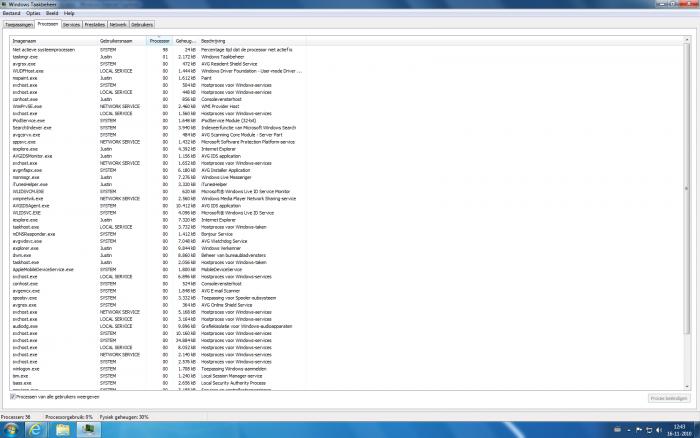The width and height of the screenshot is (700, 438).
Task: Switch to the Prestaties tab
Action: [x=95, y=25]
